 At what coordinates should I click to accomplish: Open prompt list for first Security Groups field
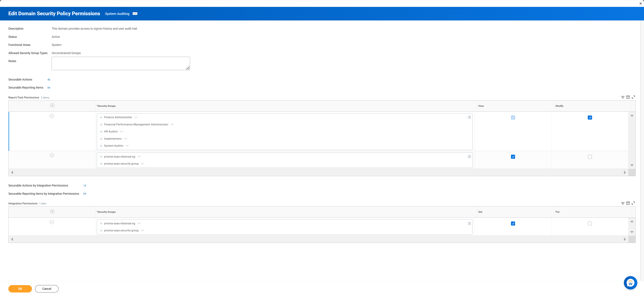pyautogui.click(x=469, y=117)
